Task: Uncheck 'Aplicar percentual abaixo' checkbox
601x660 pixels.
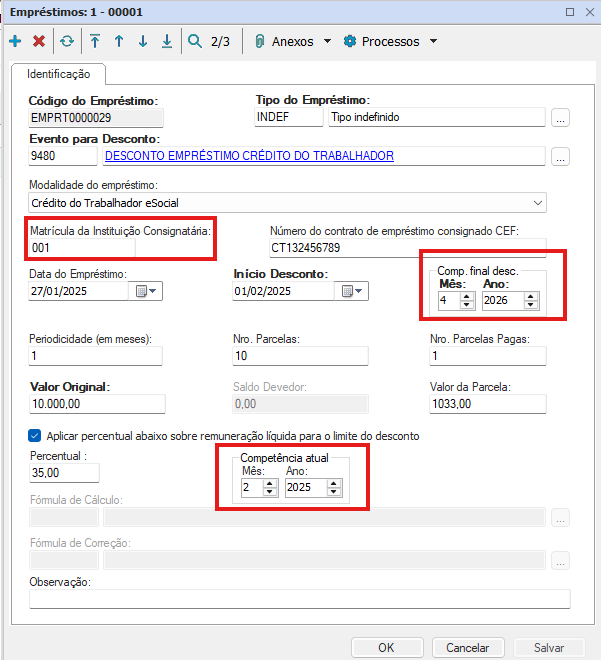Action: (x=35, y=436)
